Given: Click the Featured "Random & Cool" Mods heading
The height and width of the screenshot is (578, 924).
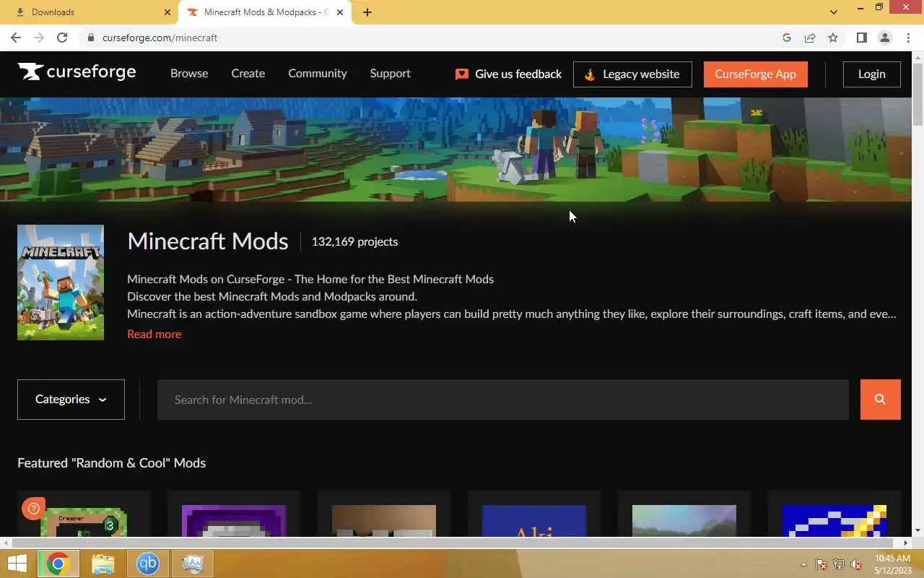Looking at the screenshot, I should tap(111, 463).
